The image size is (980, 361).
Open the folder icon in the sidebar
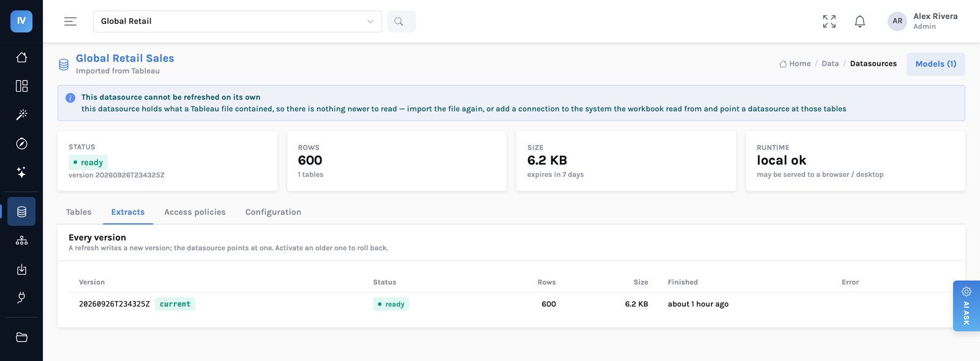coord(21,337)
